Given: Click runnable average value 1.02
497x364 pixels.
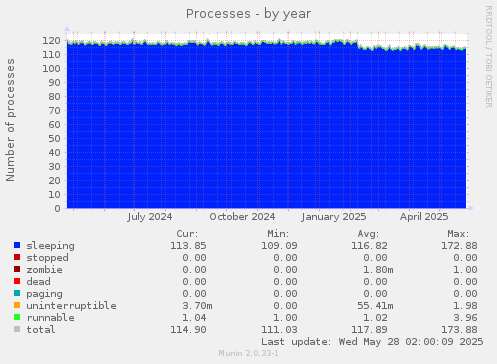Looking at the screenshot, I should pos(375,318).
